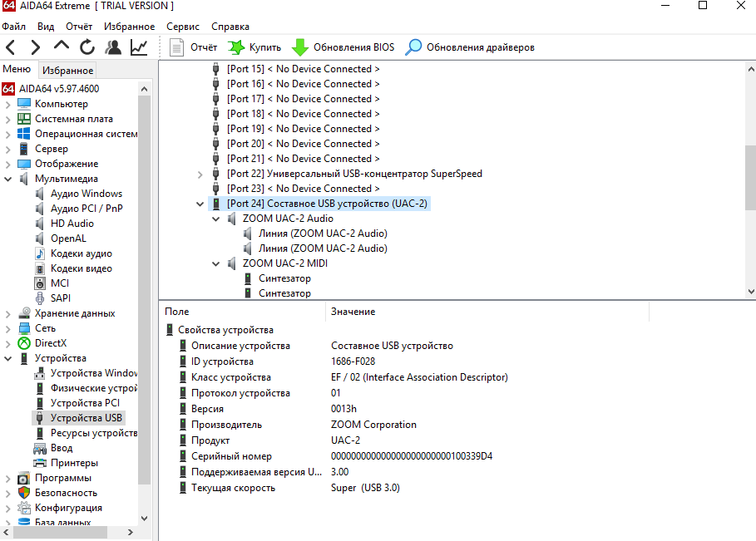The width and height of the screenshot is (756, 541).
Task: Open the graph chart toolbar icon
Action: click(x=140, y=47)
